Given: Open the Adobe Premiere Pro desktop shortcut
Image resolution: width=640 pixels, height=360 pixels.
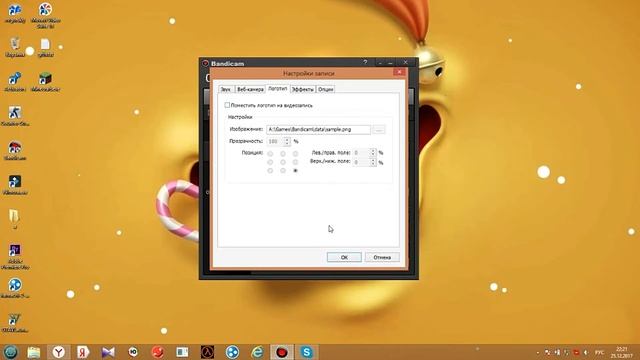Looking at the screenshot, I should click(x=15, y=256).
